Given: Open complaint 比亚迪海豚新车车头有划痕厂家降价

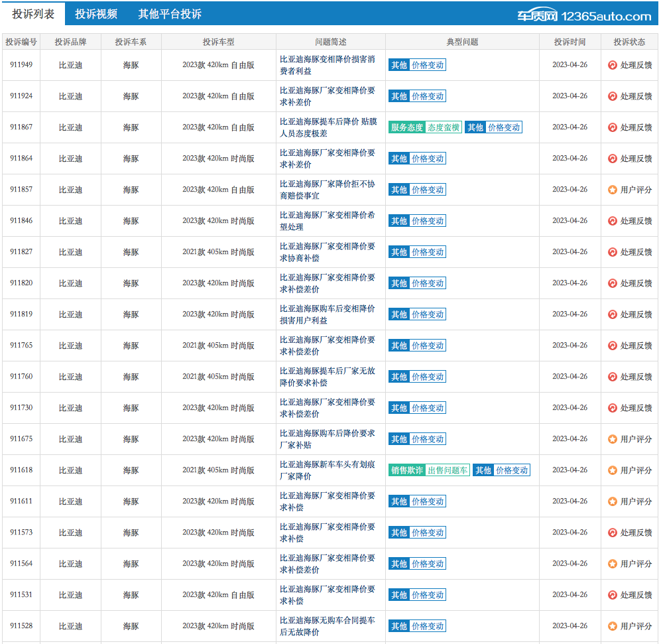Looking at the screenshot, I should tap(328, 470).
